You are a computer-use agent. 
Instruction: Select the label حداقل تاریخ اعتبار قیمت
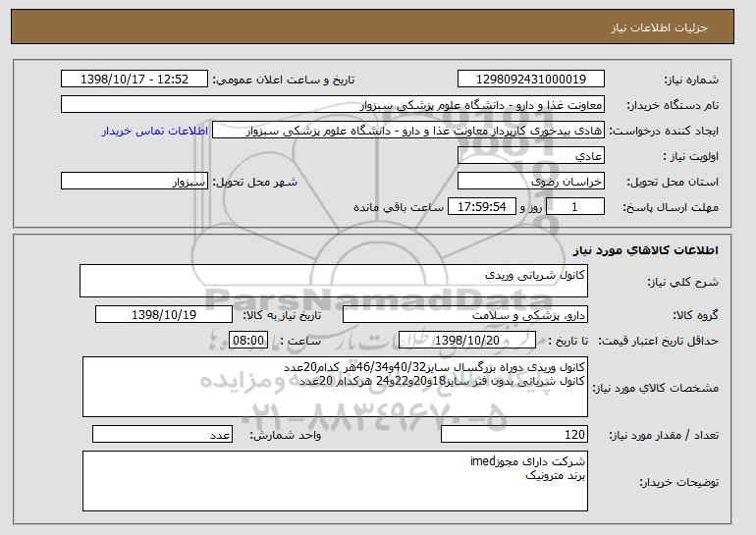point(659,341)
